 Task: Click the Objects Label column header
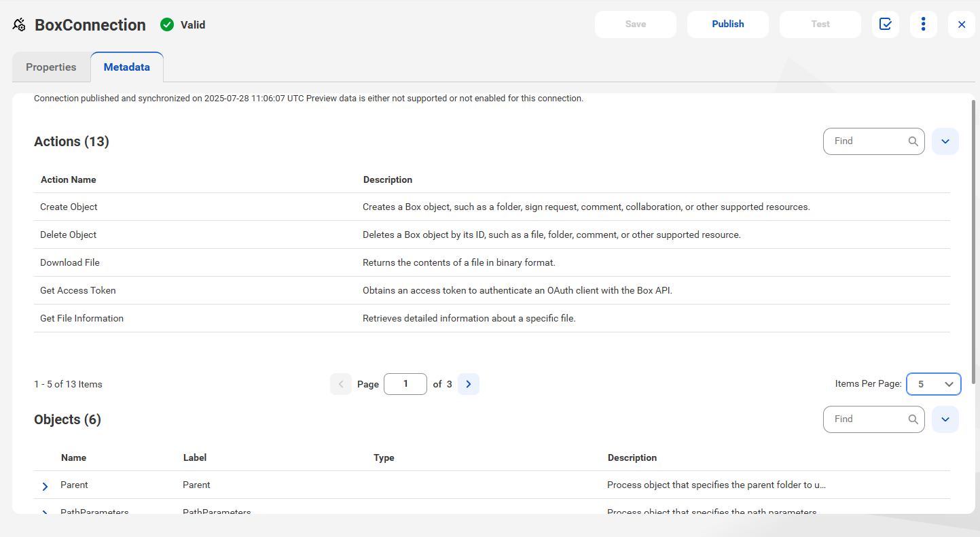tap(195, 458)
